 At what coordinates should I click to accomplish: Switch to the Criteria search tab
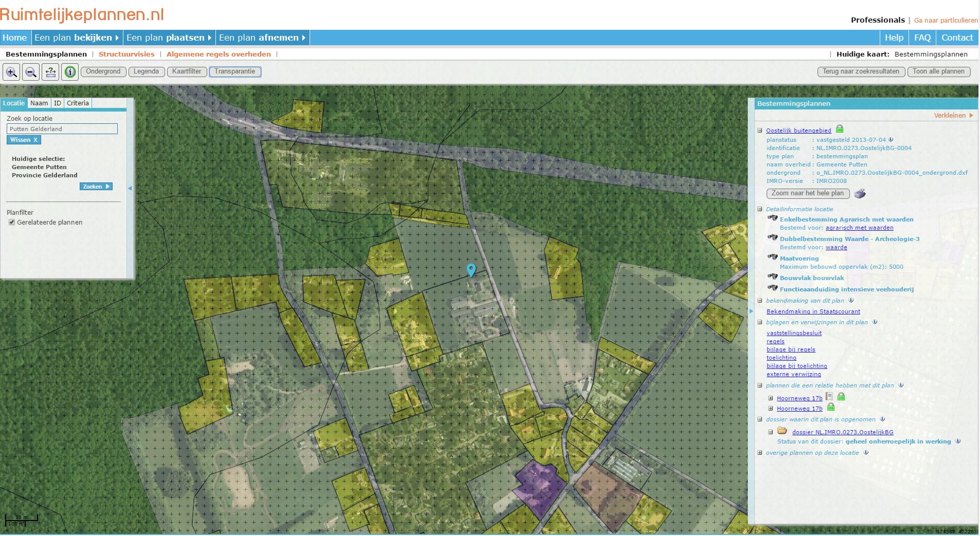click(78, 103)
